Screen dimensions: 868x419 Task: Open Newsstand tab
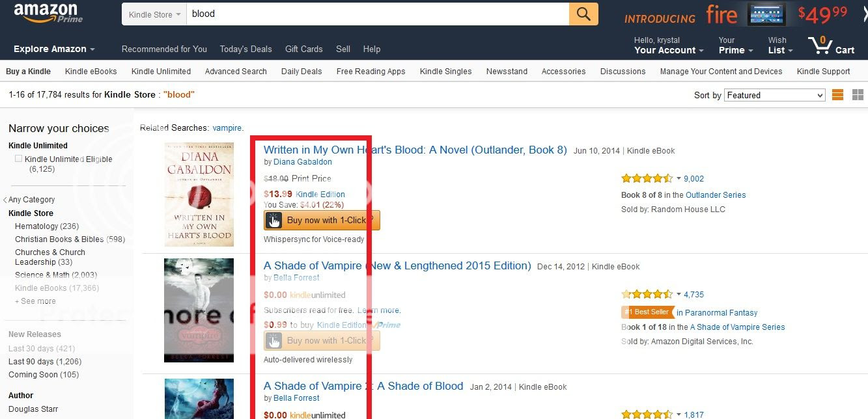(507, 72)
